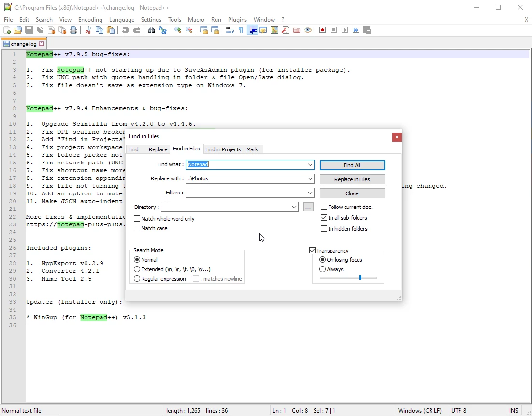Click the Open file toolbar icon

[18, 30]
